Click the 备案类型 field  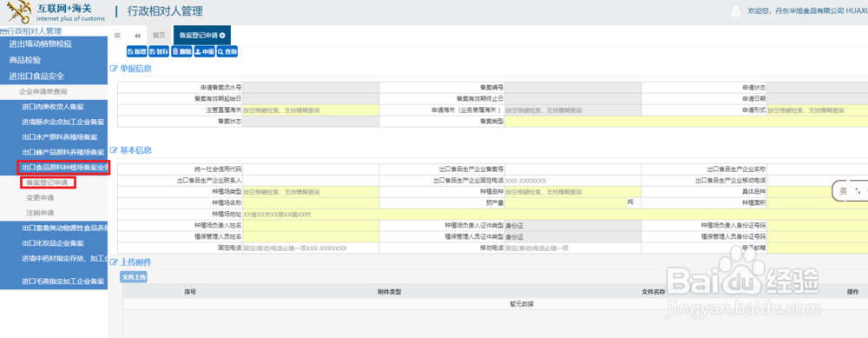point(687,121)
